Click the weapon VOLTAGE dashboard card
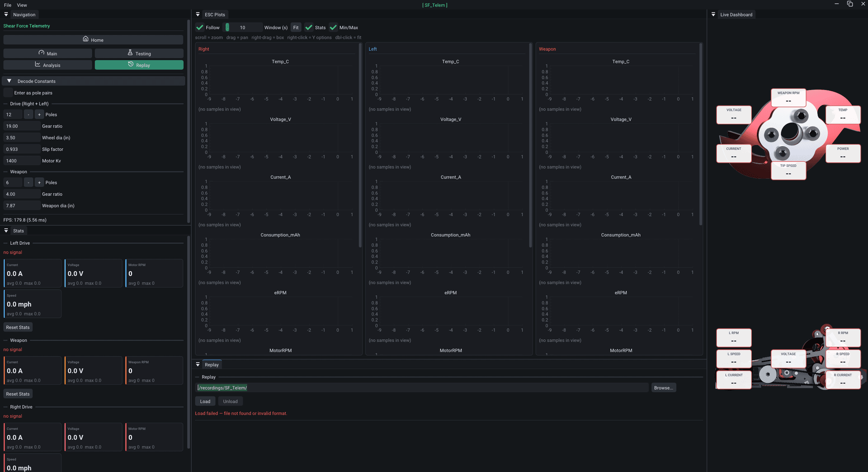 [734, 115]
